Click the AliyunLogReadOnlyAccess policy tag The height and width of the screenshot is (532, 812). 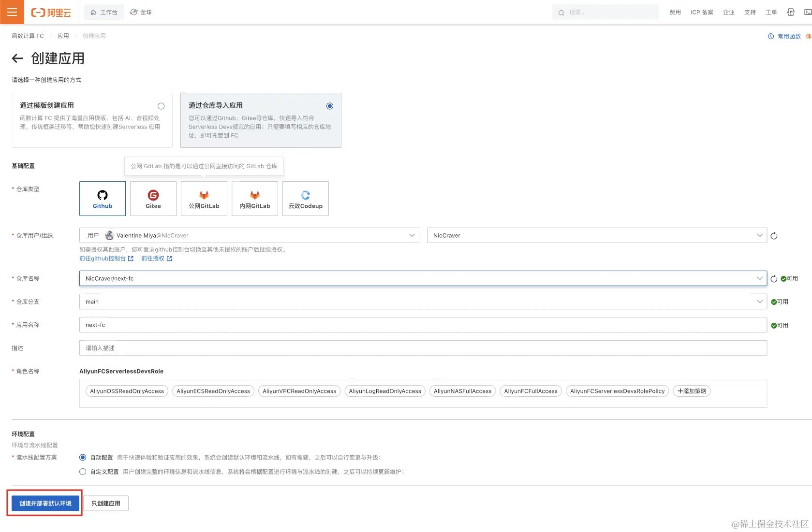pos(385,391)
